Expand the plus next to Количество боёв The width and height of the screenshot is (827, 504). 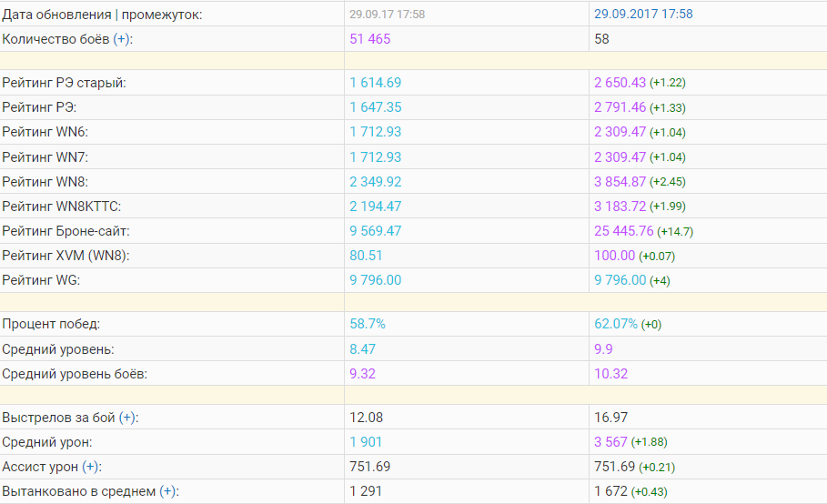click(121, 39)
